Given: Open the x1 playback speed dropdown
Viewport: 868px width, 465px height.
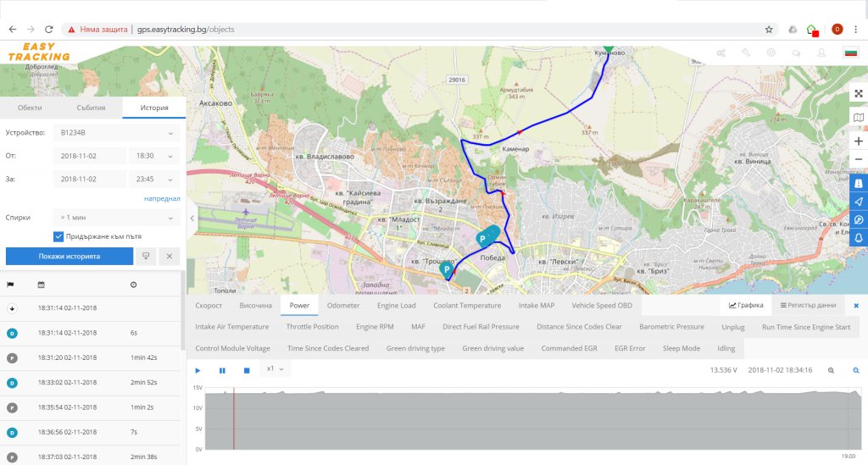Looking at the screenshot, I should pos(275,369).
